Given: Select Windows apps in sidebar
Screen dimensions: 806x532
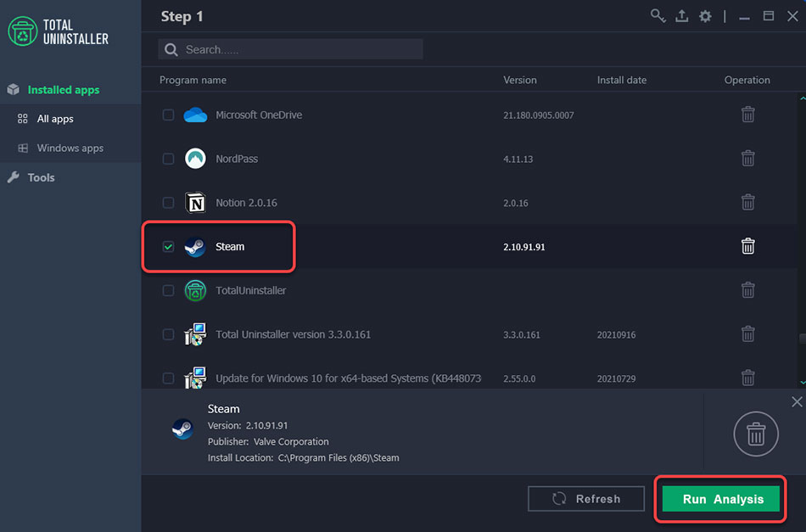Looking at the screenshot, I should 70,148.
